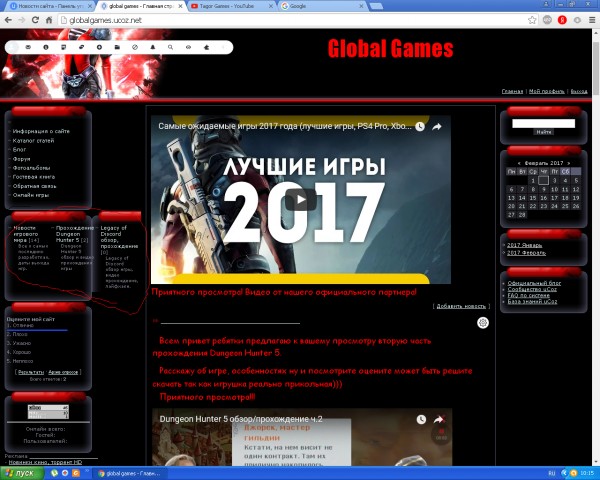The image size is (600, 480).
Task: Click share arrow on Dungeon Hunter 5 video
Action: [x=438, y=420]
